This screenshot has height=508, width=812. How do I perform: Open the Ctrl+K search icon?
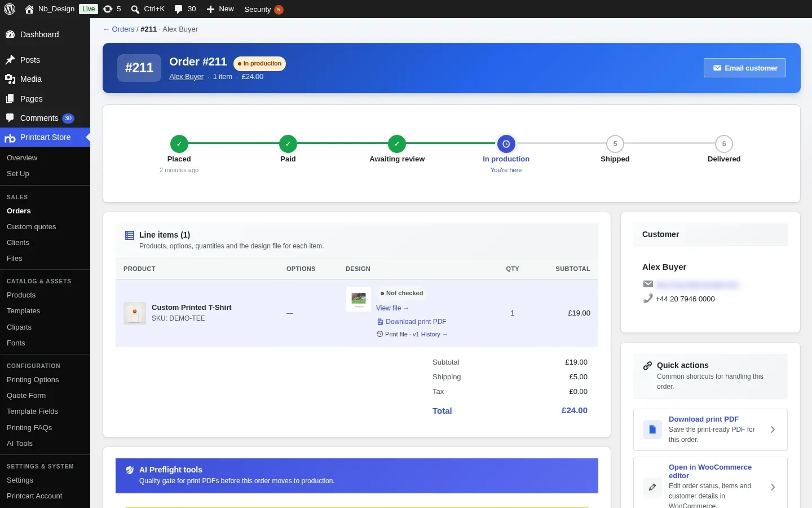[x=135, y=9]
